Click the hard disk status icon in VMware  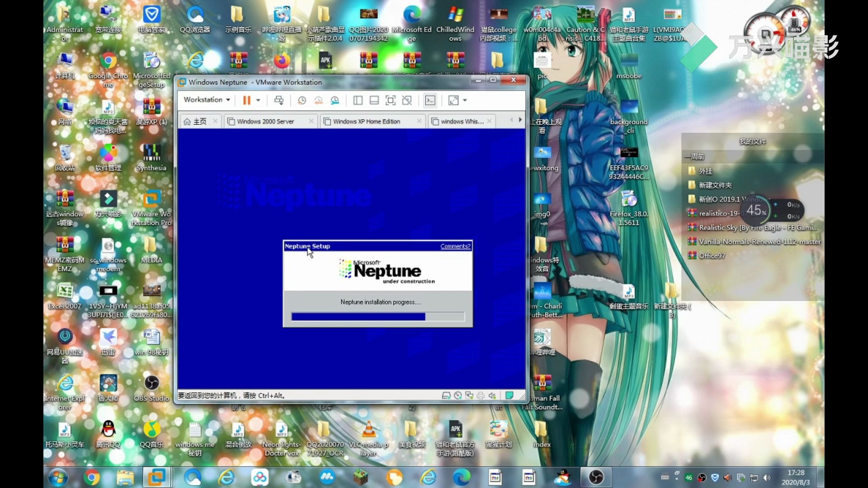(x=446, y=396)
